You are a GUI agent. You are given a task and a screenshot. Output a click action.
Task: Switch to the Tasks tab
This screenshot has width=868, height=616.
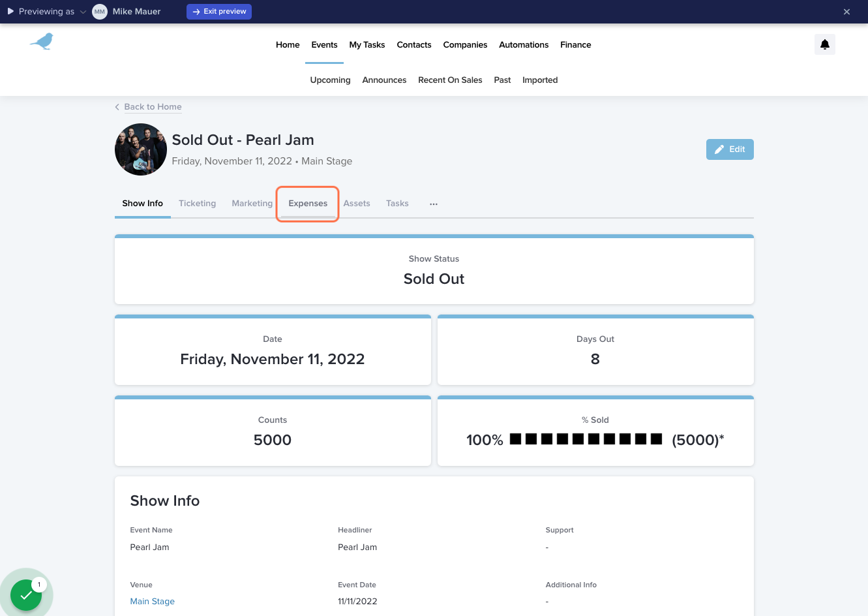coord(397,204)
